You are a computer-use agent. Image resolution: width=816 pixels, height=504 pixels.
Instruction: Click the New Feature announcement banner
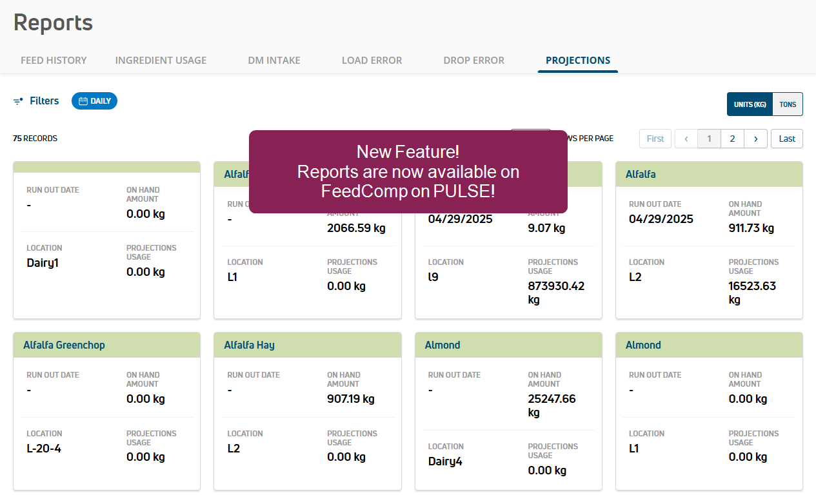tap(408, 171)
